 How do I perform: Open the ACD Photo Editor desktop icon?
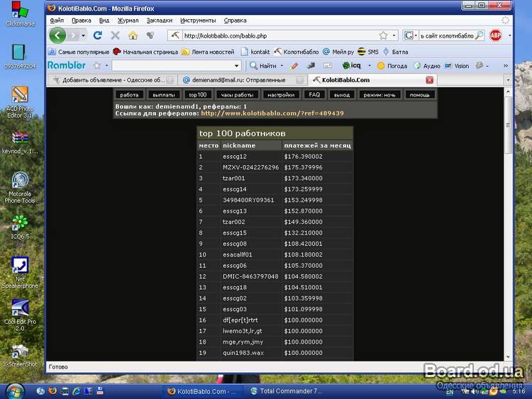(x=20, y=96)
